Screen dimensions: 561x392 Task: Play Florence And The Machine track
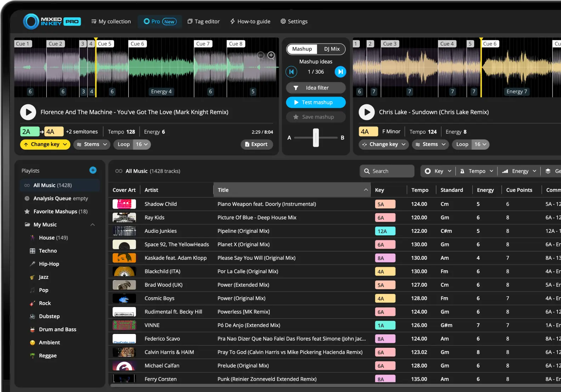(28, 112)
